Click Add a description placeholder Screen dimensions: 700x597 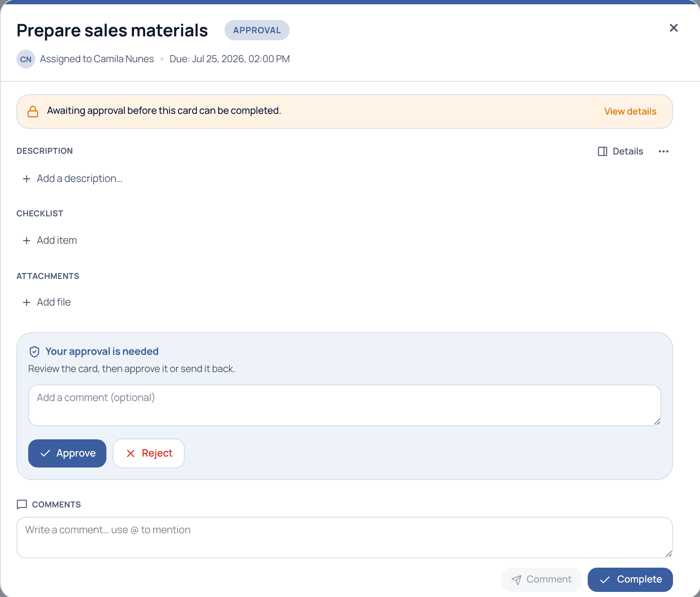pos(73,178)
